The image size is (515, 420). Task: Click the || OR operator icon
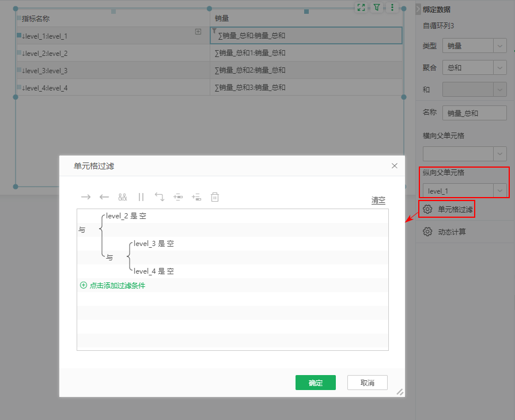141,197
